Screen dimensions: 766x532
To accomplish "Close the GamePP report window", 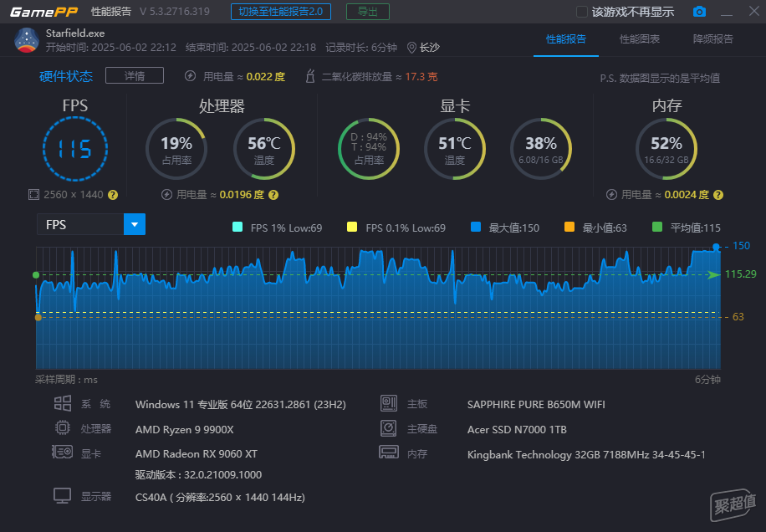I will click(x=754, y=11).
